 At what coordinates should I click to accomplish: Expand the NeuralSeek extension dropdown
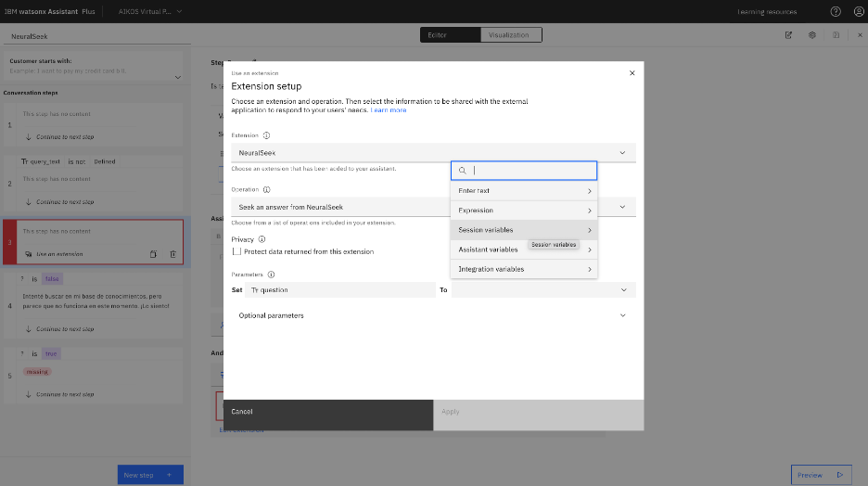(x=433, y=153)
